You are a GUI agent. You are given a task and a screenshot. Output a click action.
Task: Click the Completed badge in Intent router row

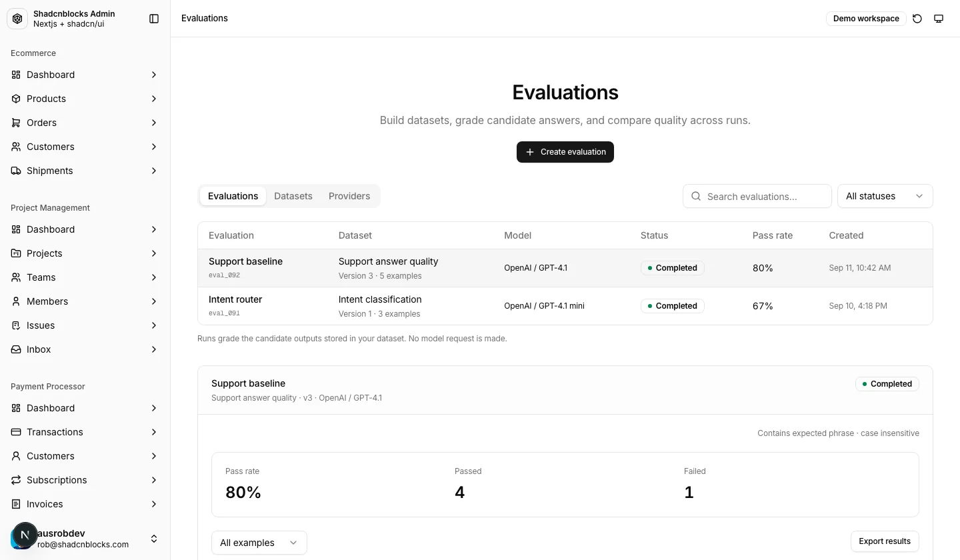click(672, 306)
